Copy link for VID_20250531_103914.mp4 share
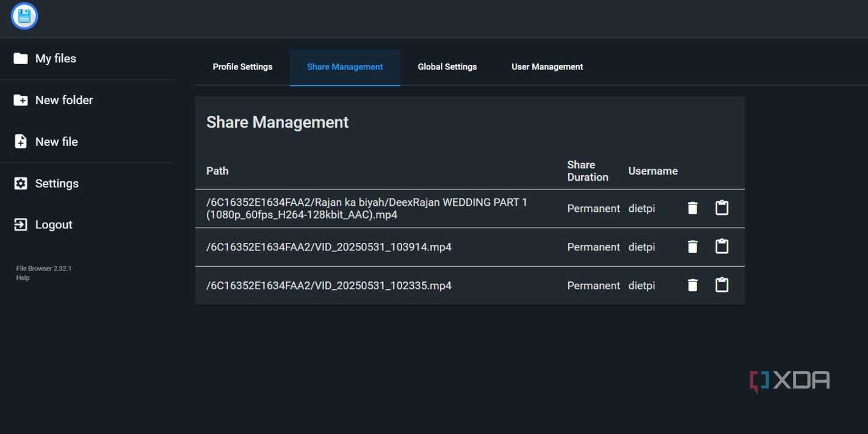The height and width of the screenshot is (434, 868). (722, 246)
